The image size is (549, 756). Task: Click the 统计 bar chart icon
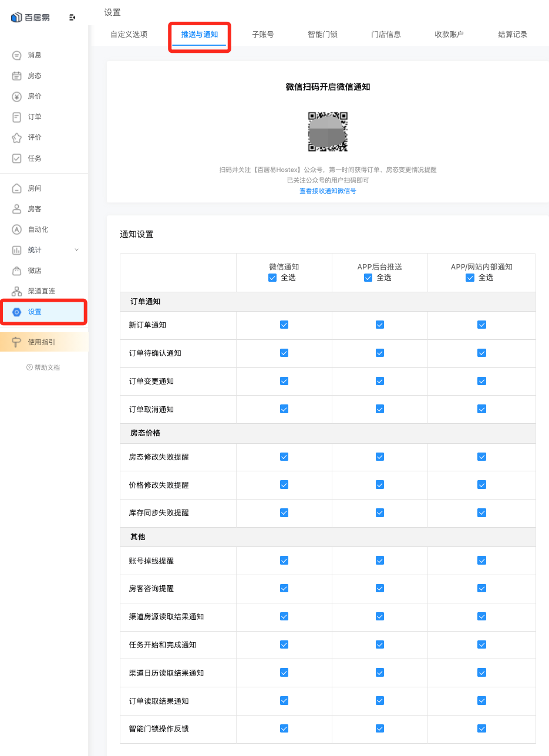coord(17,250)
